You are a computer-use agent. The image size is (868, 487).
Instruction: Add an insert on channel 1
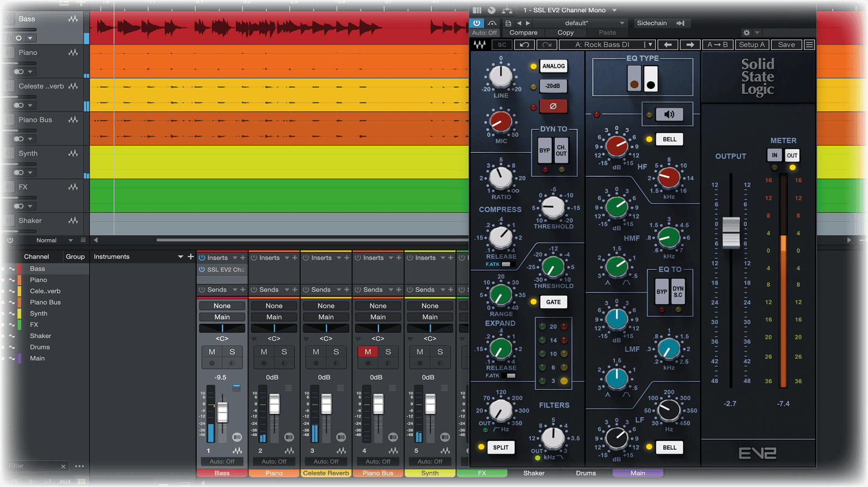(x=243, y=257)
